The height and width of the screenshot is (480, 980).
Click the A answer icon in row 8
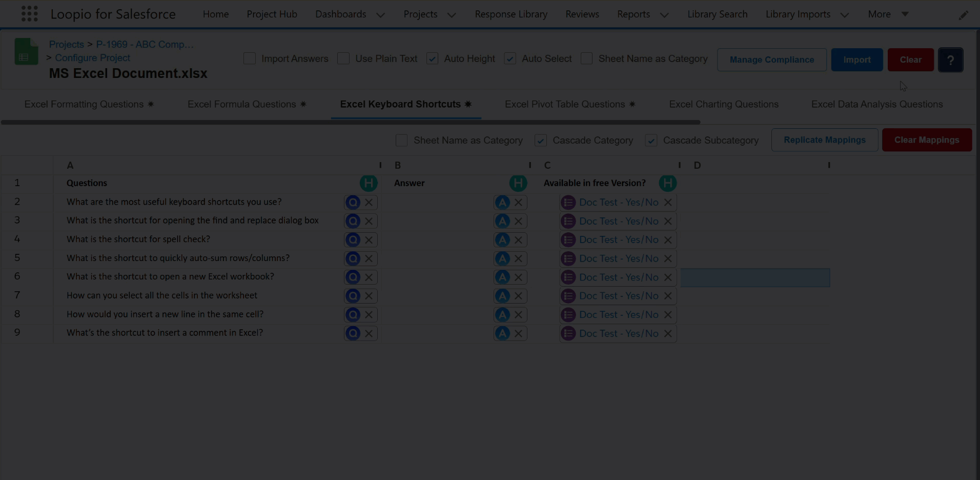[x=502, y=314]
